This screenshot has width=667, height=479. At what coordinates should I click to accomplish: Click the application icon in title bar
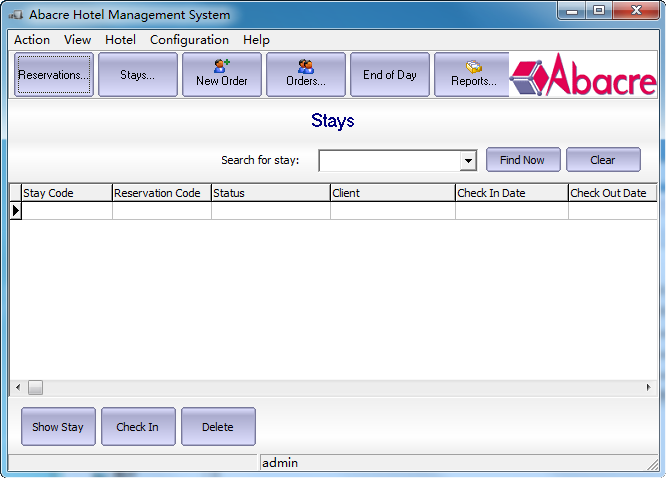click(17, 15)
